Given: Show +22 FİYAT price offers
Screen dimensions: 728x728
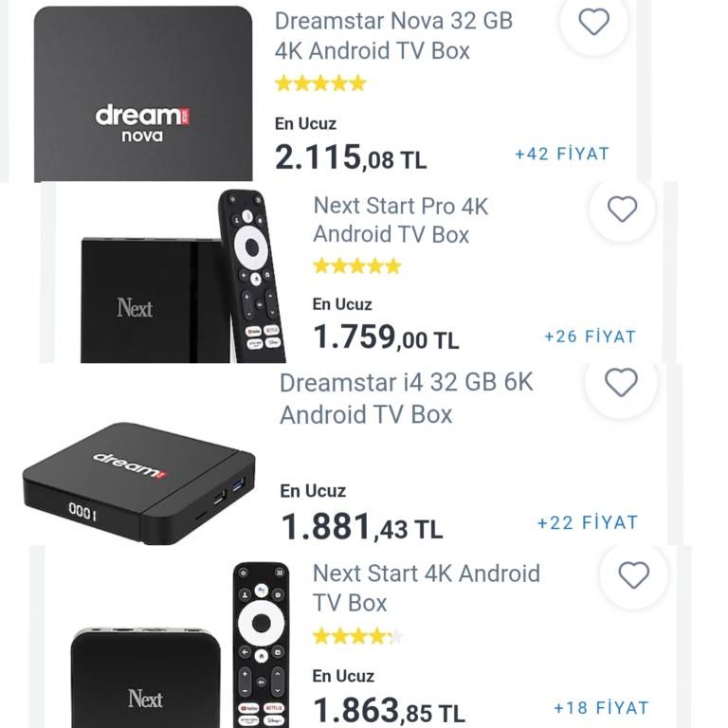Looking at the screenshot, I should pyautogui.click(x=588, y=522).
